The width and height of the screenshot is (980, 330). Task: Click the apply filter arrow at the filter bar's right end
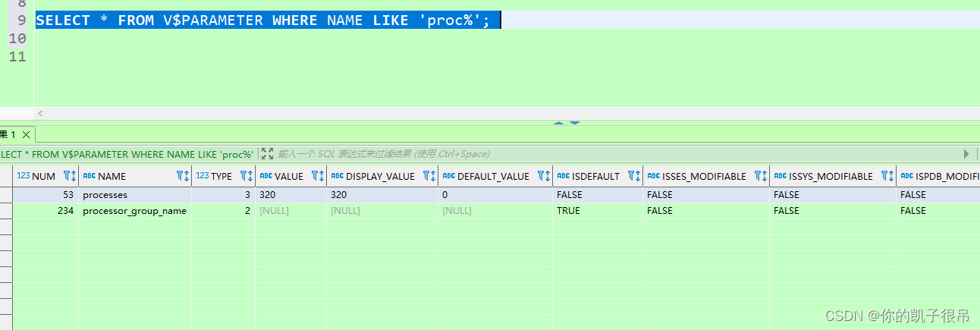pyautogui.click(x=966, y=154)
